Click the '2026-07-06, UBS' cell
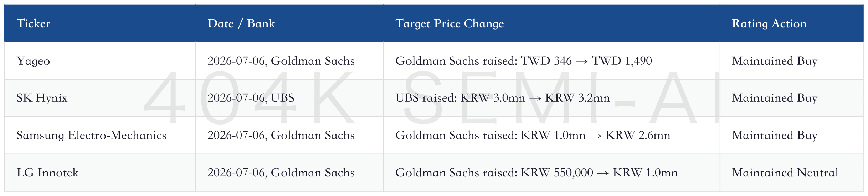The width and height of the screenshot is (868, 196). (289, 98)
